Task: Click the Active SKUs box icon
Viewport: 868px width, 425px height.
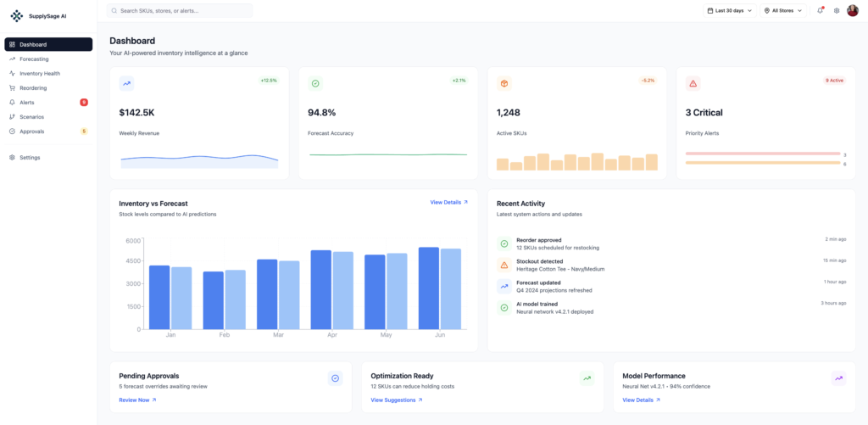Action: [x=504, y=83]
